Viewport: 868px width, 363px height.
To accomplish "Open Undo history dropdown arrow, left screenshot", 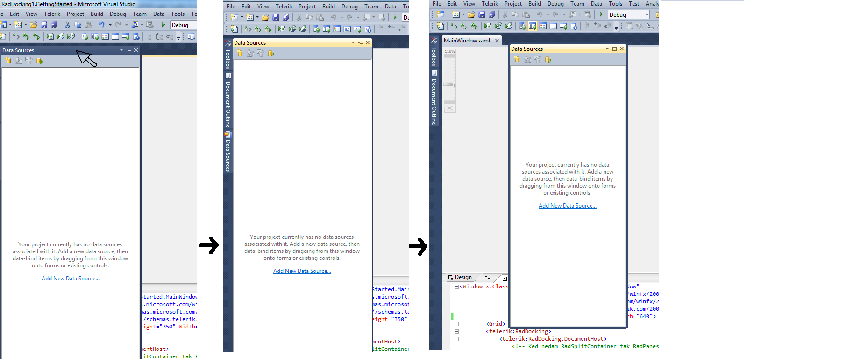I will point(110,25).
